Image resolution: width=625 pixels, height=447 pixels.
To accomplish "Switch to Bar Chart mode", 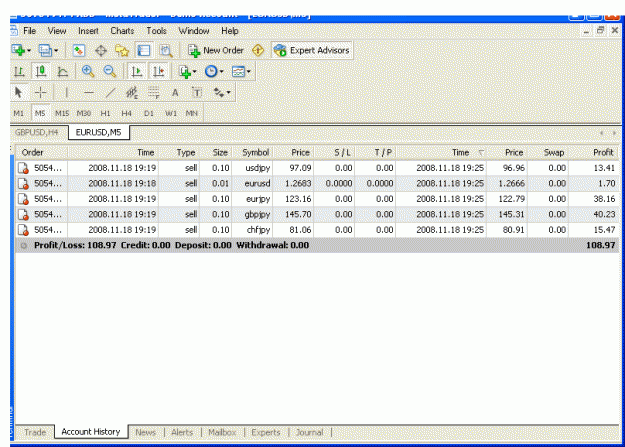I will tap(19, 72).
